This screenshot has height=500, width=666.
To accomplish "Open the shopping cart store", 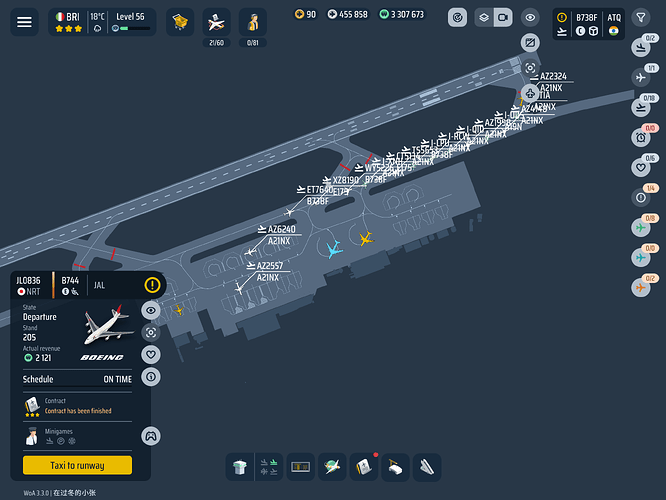I will pyautogui.click(x=180, y=20).
